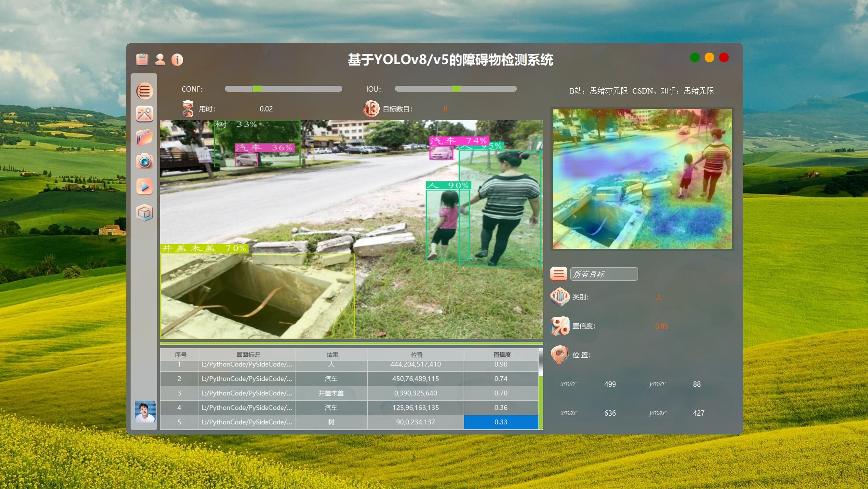Image resolution: width=868 pixels, height=489 pixels.
Task: Click the 结果 column header
Action: coord(332,354)
